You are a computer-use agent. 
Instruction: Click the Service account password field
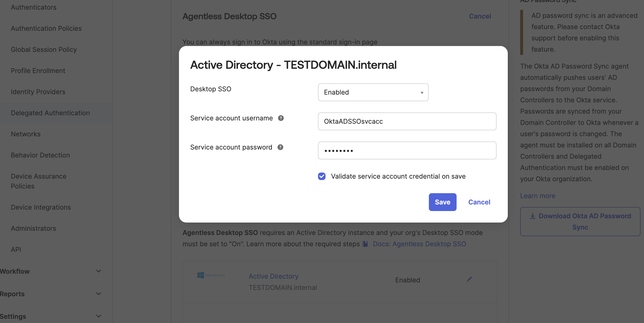(x=407, y=150)
